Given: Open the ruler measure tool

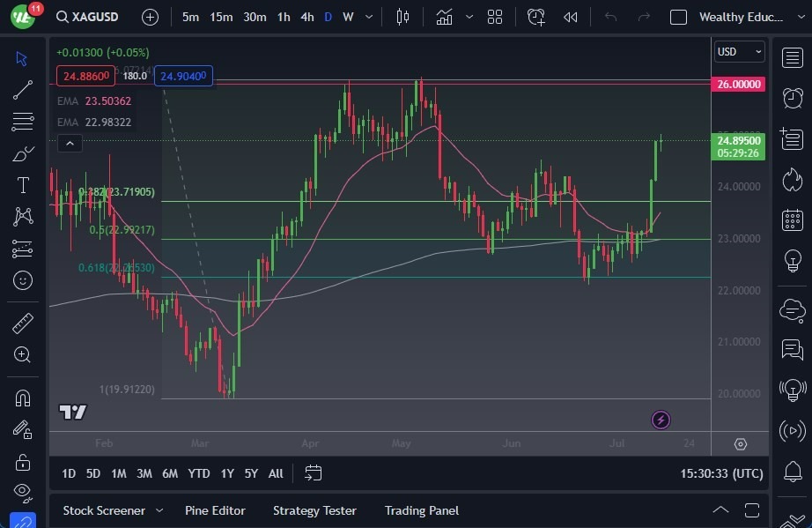Looking at the screenshot, I should tap(23, 323).
